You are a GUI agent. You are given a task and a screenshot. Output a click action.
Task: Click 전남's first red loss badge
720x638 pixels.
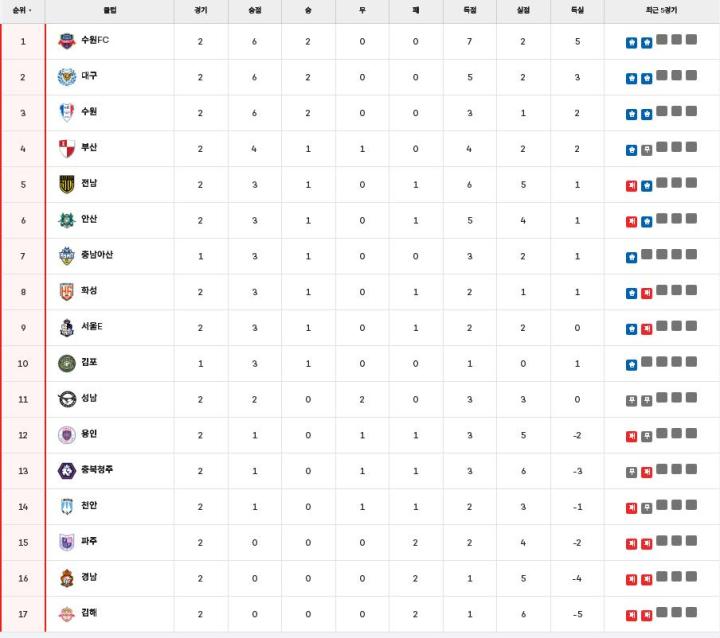click(631, 186)
